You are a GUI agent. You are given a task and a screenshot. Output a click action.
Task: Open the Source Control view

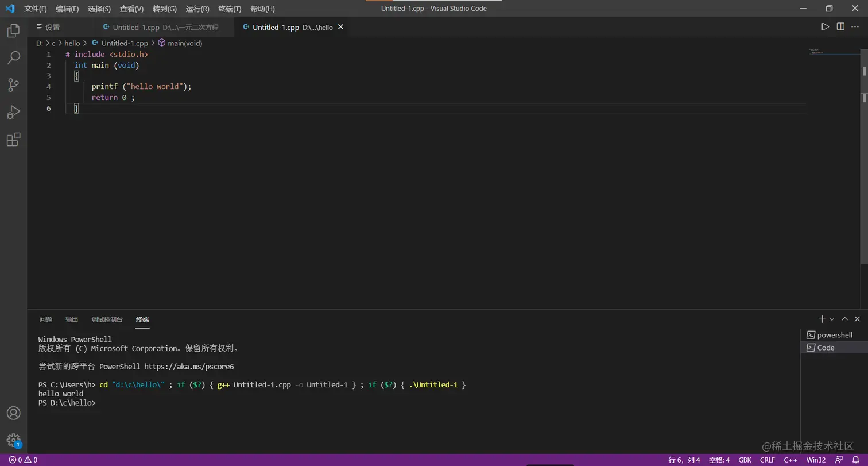(13, 85)
